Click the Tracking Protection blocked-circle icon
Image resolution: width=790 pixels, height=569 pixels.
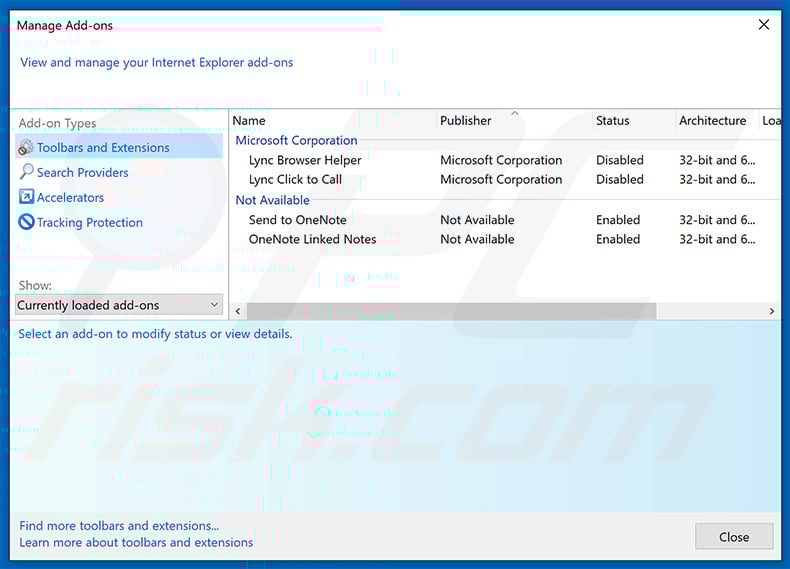pyautogui.click(x=26, y=222)
